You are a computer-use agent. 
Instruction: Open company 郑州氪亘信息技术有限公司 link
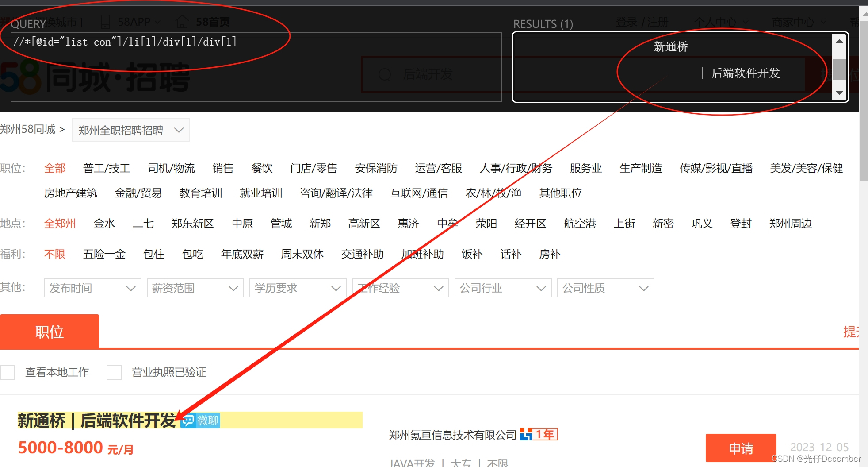(x=453, y=435)
